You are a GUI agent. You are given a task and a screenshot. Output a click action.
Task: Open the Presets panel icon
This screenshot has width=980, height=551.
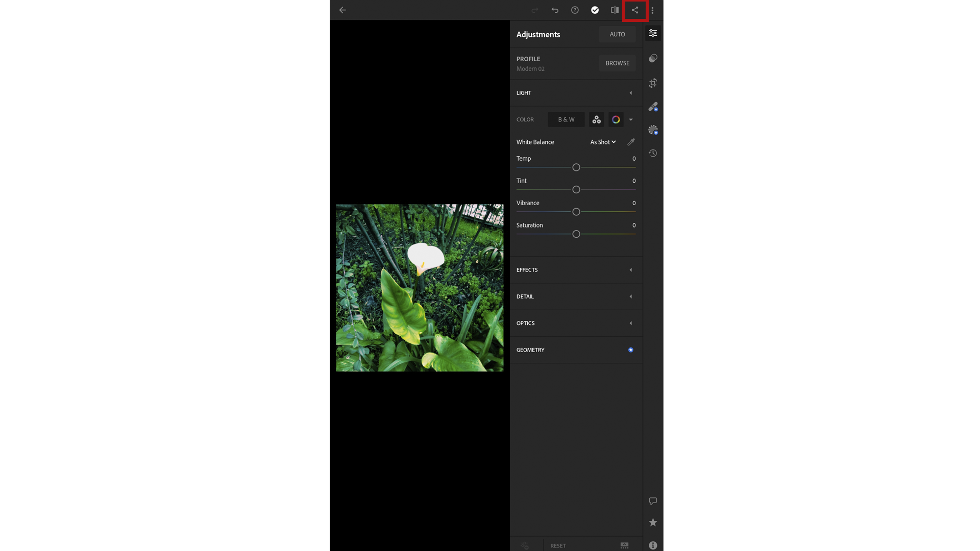tap(653, 58)
